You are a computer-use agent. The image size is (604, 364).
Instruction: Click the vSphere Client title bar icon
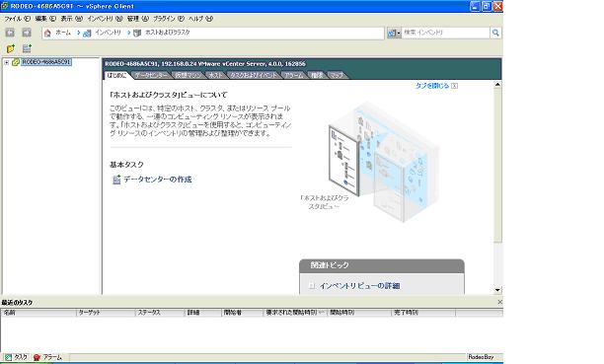pyautogui.click(x=4, y=6)
